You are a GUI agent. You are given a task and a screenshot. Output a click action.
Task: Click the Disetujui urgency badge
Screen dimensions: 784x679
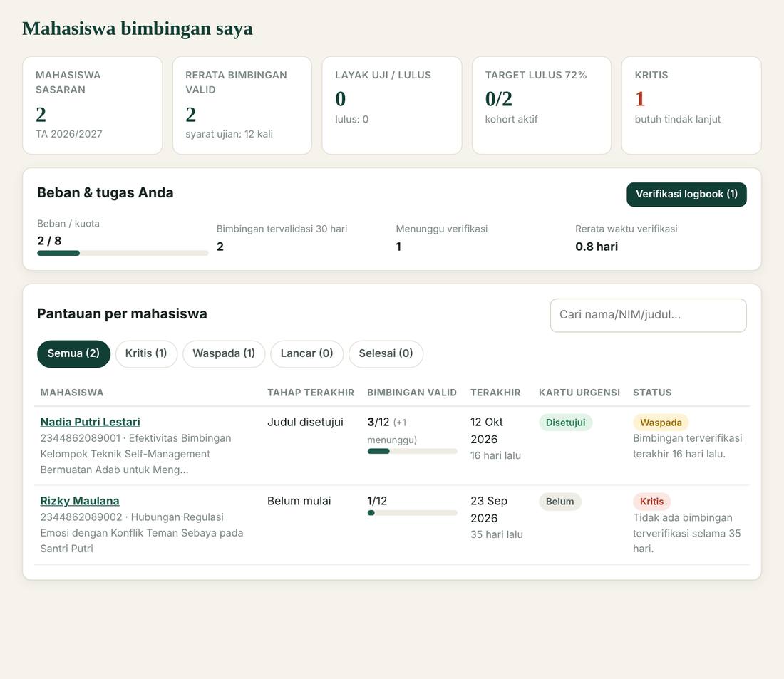point(565,423)
